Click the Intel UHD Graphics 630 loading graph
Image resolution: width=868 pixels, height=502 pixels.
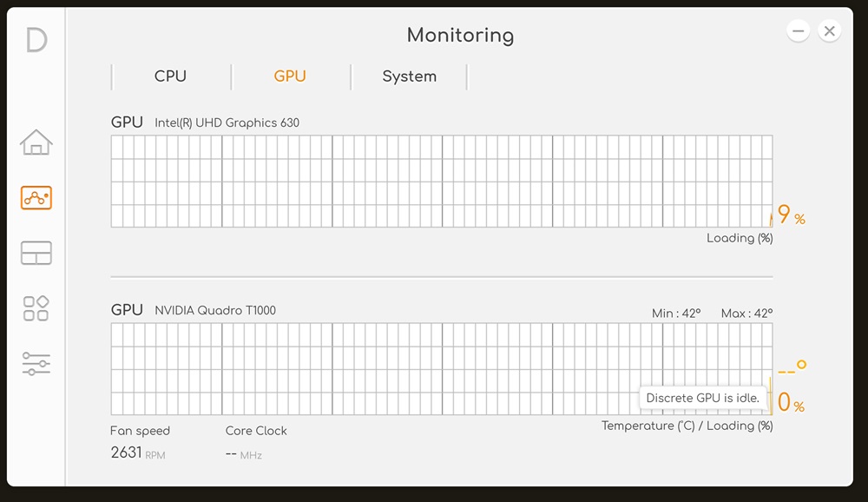coord(442,182)
